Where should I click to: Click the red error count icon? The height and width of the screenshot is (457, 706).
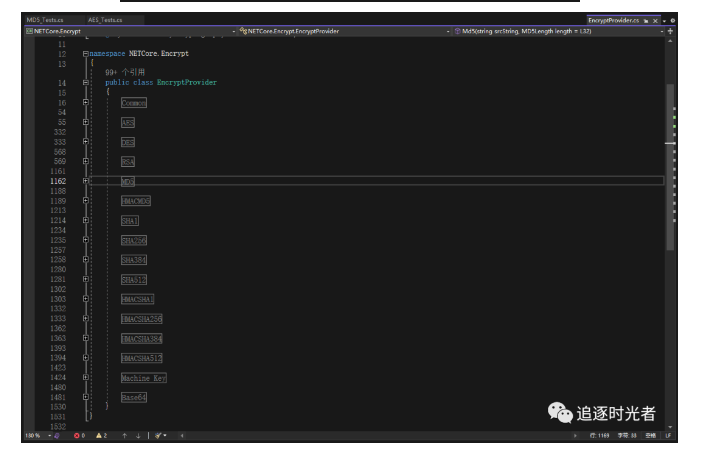coord(77,435)
